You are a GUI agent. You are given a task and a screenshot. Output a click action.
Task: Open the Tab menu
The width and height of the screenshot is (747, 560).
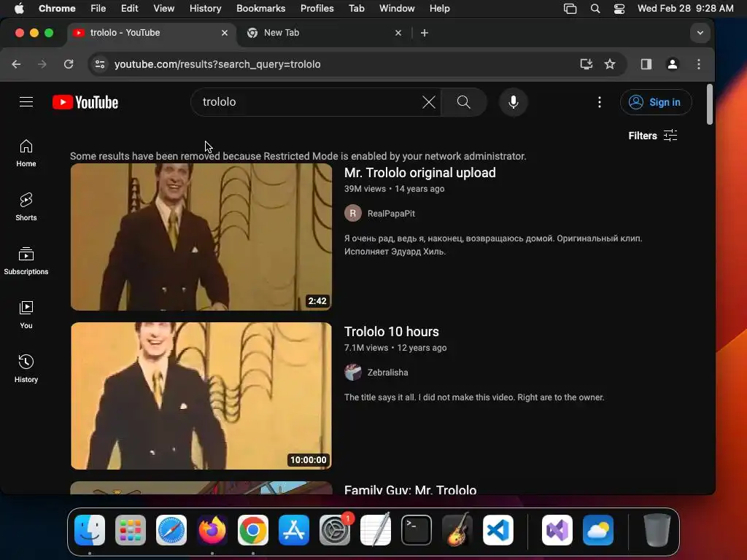click(356, 9)
